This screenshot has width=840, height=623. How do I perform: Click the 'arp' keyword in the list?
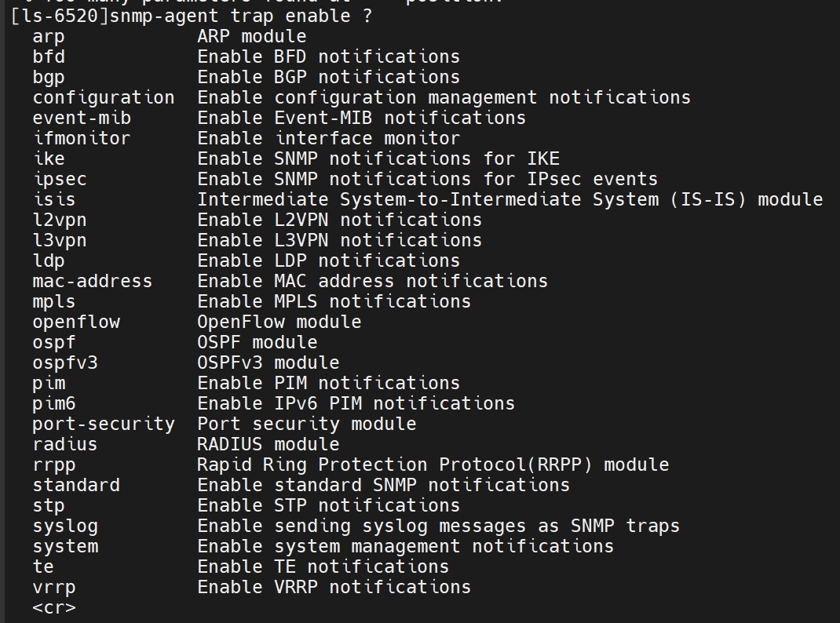coord(49,37)
